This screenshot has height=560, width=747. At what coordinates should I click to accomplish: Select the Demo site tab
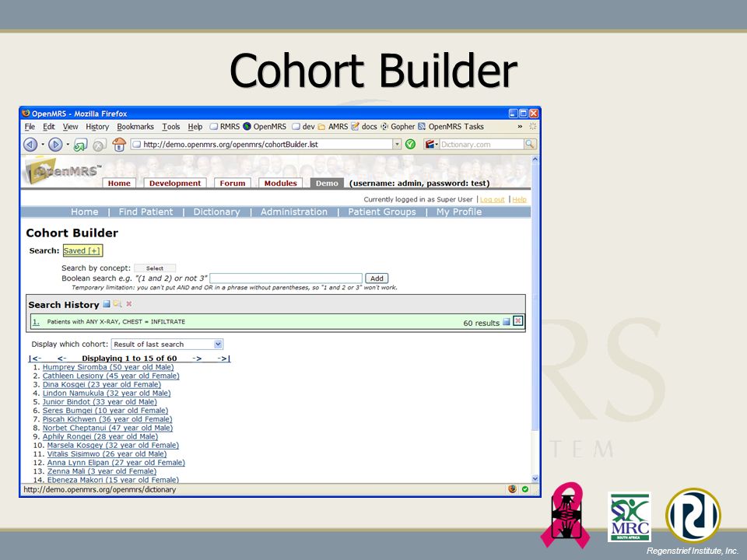327,184
